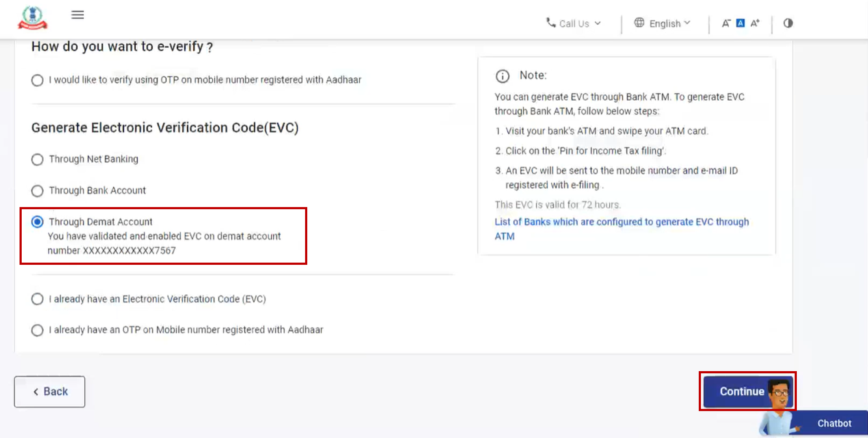Click the globe icon for language selection
868x438 pixels.
coord(639,23)
